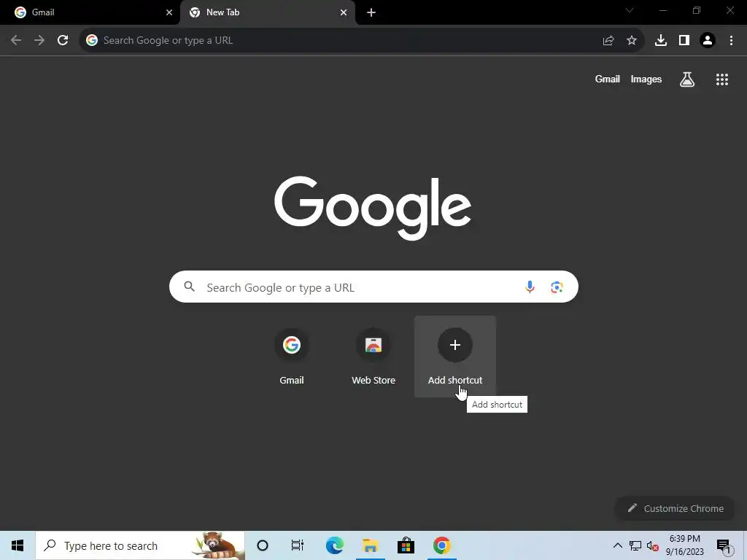The image size is (747, 560).
Task: Open Chrome three-dot menu
Action: click(x=731, y=40)
